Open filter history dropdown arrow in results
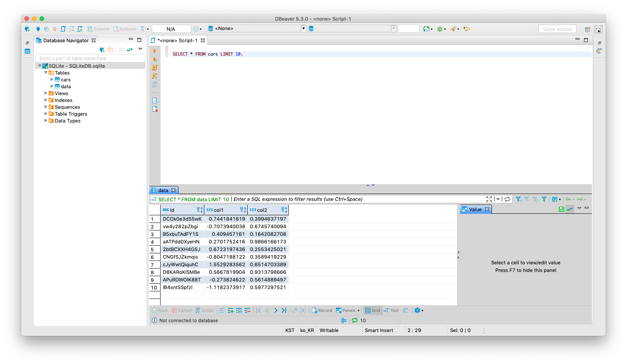This screenshot has height=364, width=627. [x=498, y=199]
